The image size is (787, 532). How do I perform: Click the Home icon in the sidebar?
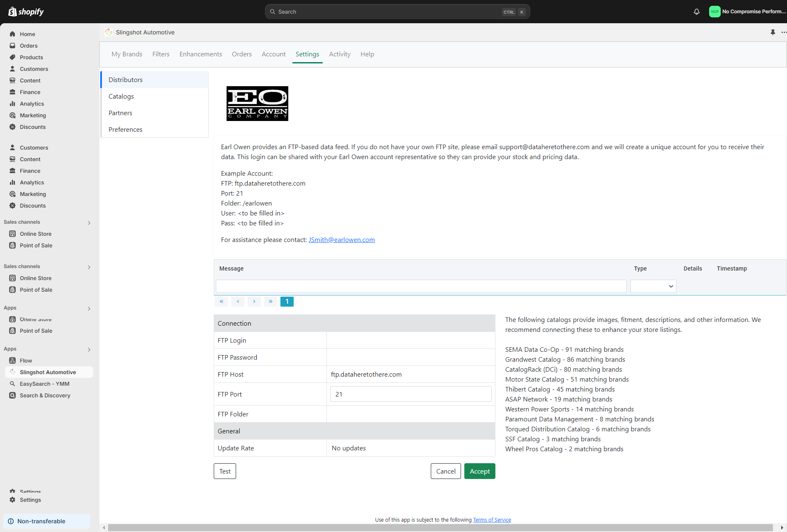tap(12, 34)
